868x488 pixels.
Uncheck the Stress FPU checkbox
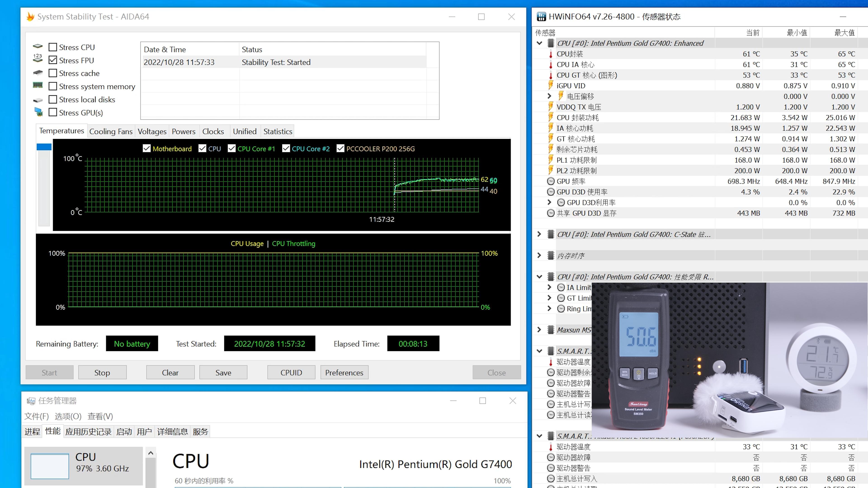point(53,60)
